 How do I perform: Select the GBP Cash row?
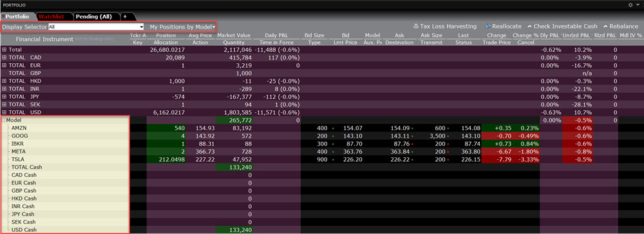click(x=66, y=190)
